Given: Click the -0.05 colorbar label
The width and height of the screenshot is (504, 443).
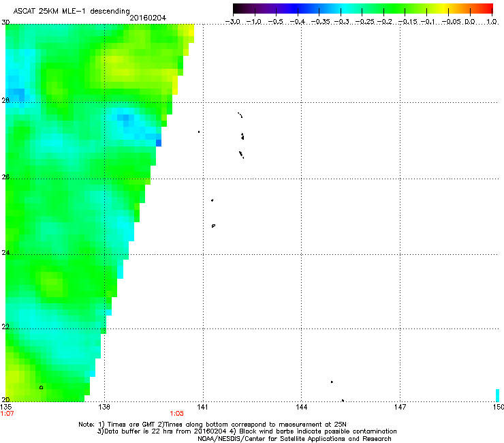Looking at the screenshot, I should 452,22.
